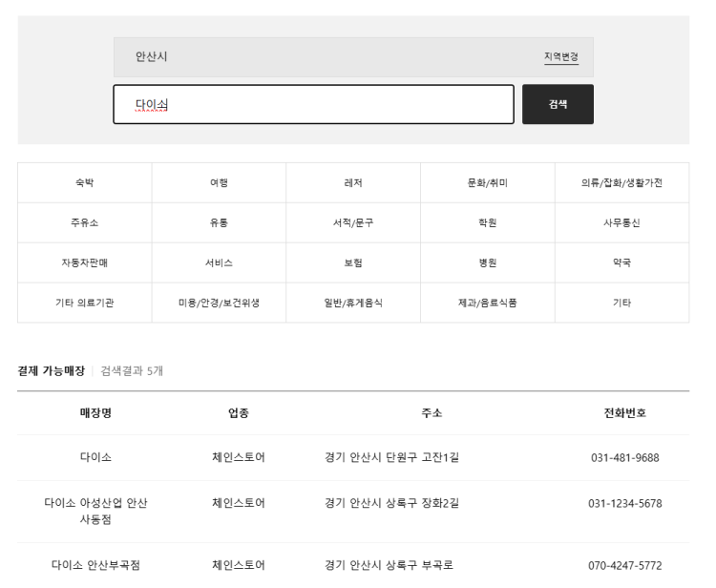Click 다이소 아성산업 안산 사동점 store name
Screen dimensions: 716x588
coord(95,511)
